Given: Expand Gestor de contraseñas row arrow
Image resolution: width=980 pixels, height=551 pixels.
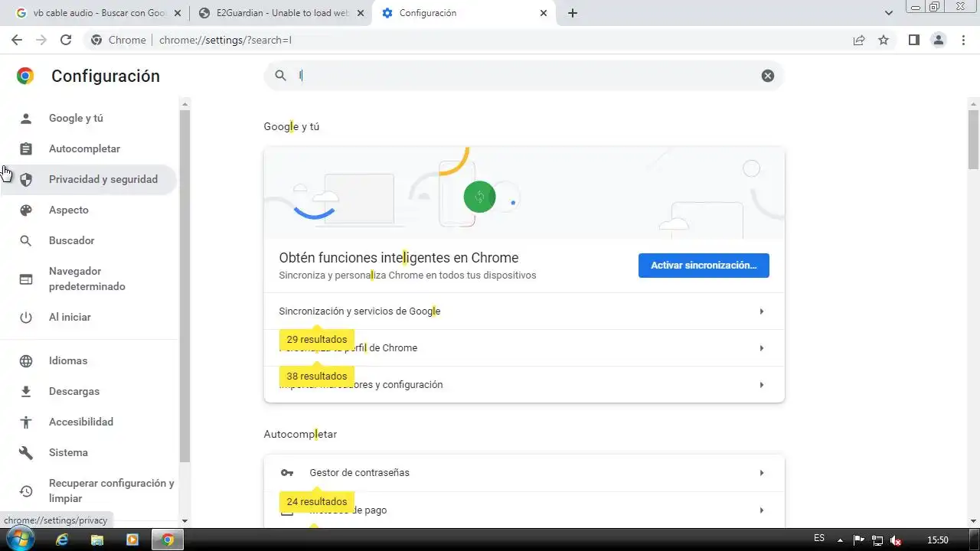Looking at the screenshot, I should point(762,473).
